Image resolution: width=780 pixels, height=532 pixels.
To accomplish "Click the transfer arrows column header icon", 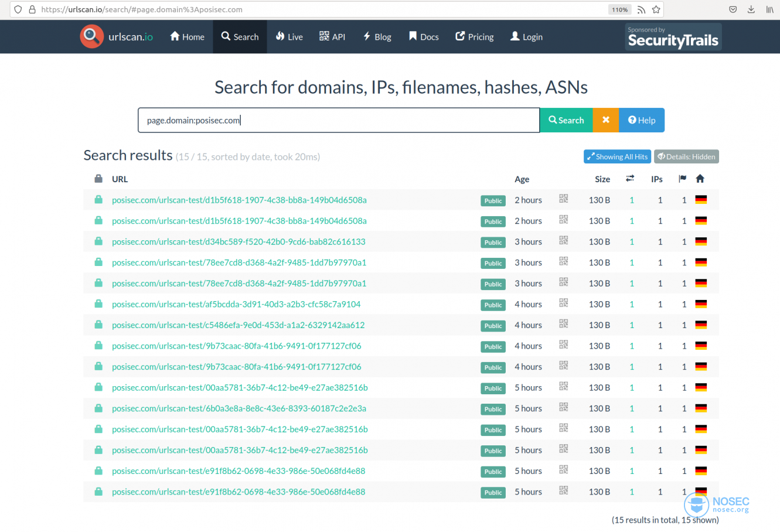I will [630, 179].
